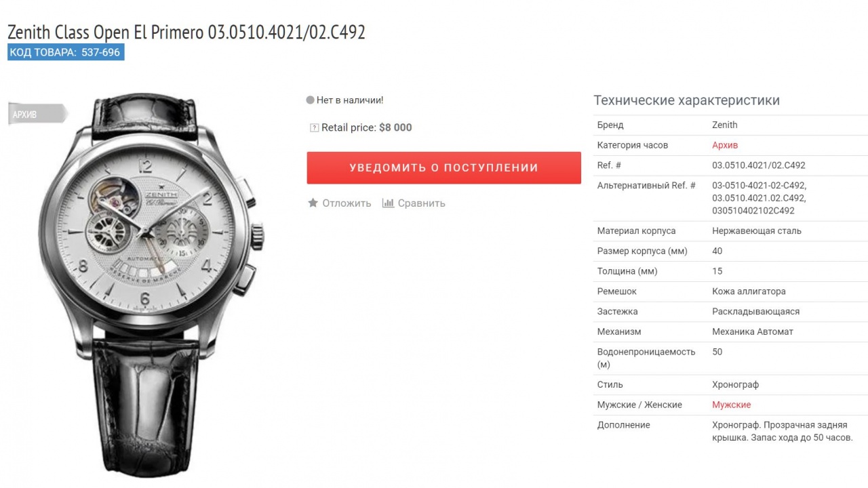868x488 pixels.
Task: Click the Сравнить link text
Action: pyautogui.click(x=421, y=203)
